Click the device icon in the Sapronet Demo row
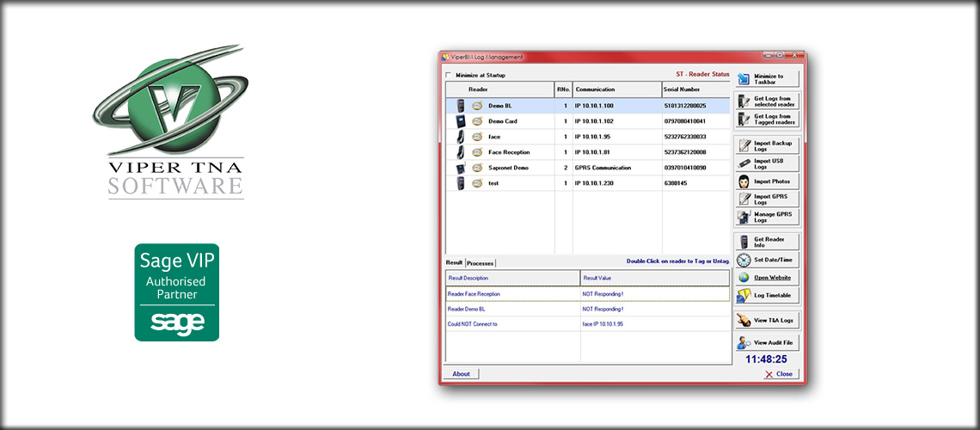The image size is (980, 430). 461,168
